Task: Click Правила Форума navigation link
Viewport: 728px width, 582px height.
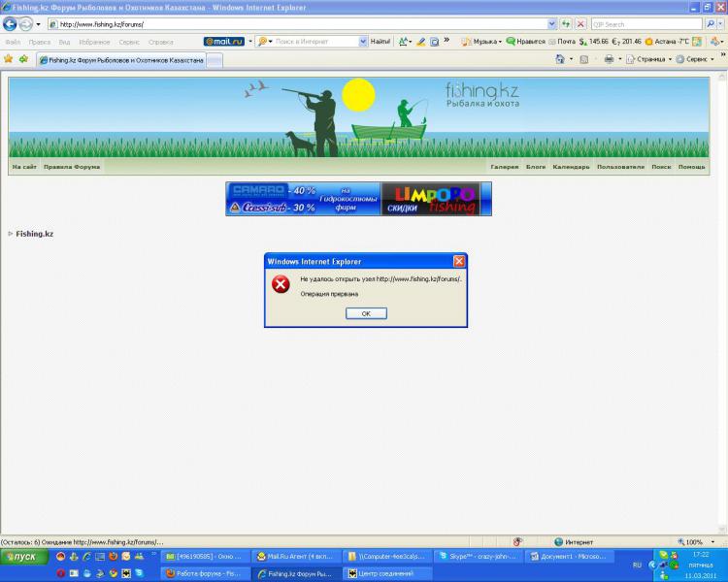Action: click(x=72, y=167)
